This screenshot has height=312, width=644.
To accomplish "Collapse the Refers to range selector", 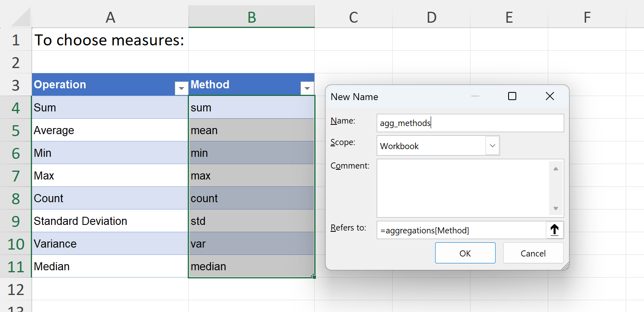I will tap(554, 230).
